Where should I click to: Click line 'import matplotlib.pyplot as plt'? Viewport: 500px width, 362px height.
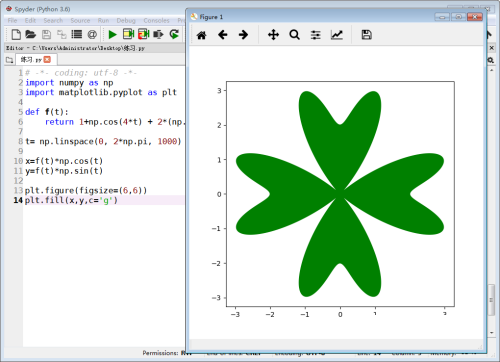pos(101,92)
